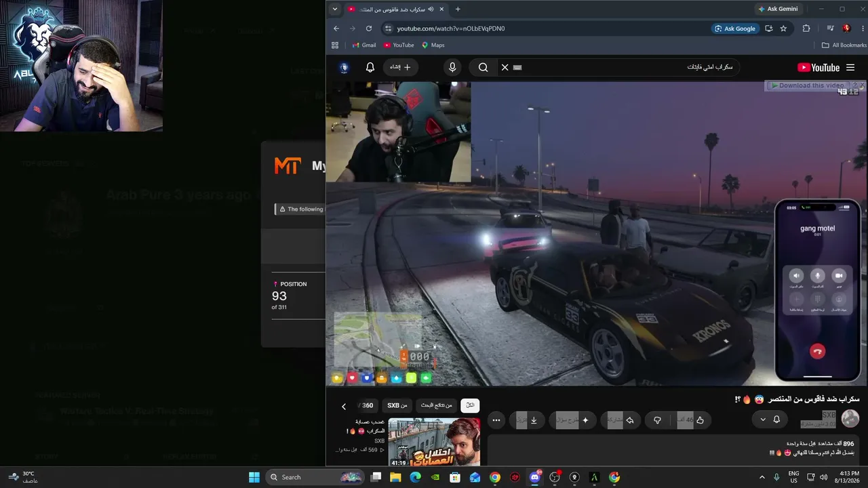Open the YouTube guide hamburger menu
The image size is (868, 488).
(x=850, y=68)
